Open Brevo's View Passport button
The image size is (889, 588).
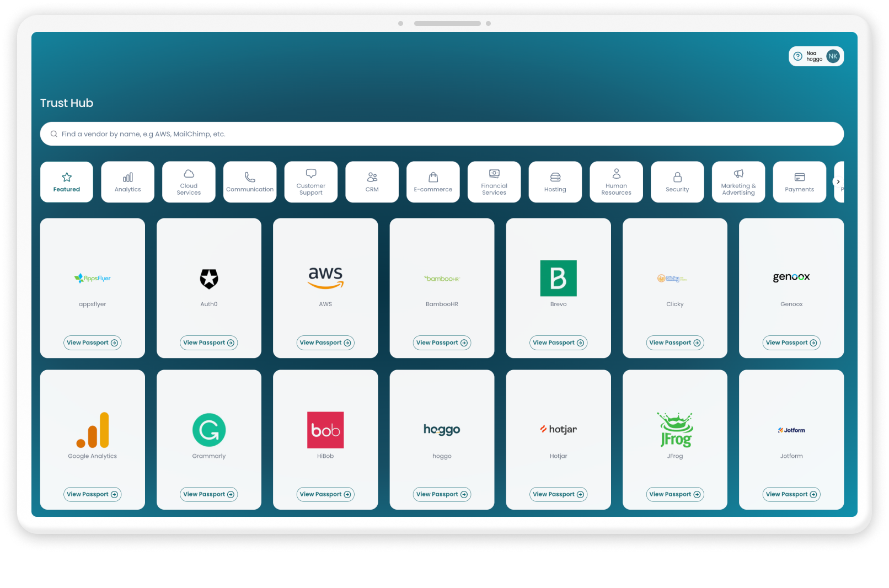(558, 343)
